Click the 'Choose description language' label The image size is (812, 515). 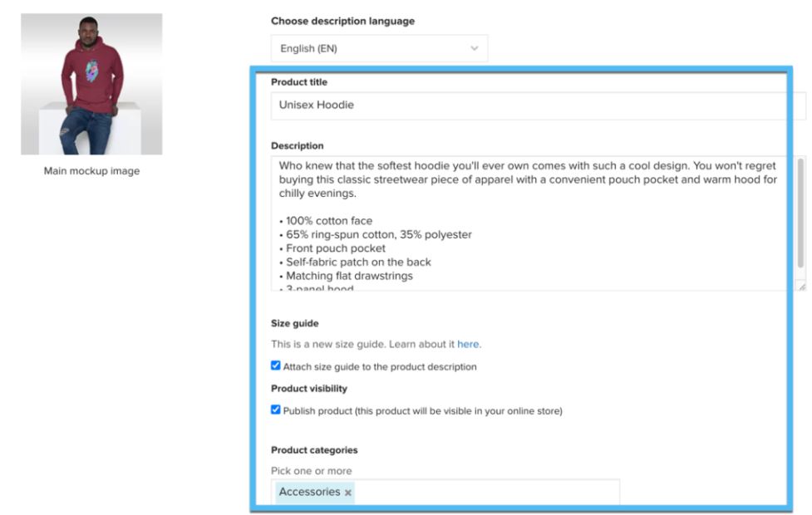(342, 21)
